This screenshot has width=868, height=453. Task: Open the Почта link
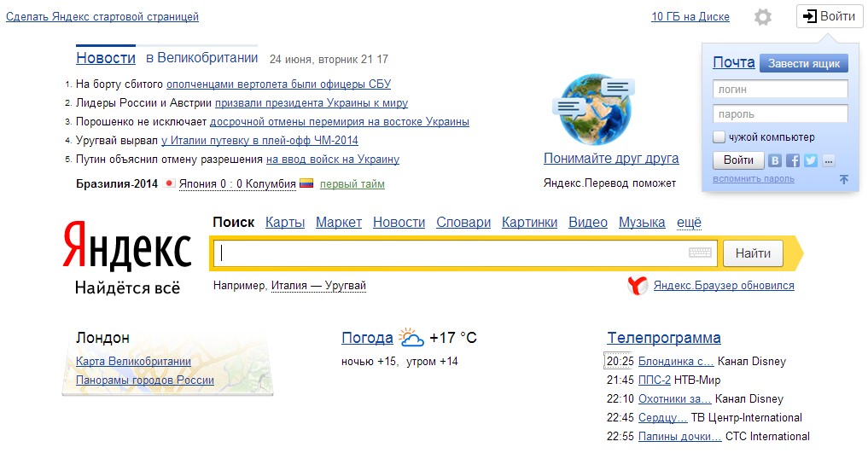point(733,62)
